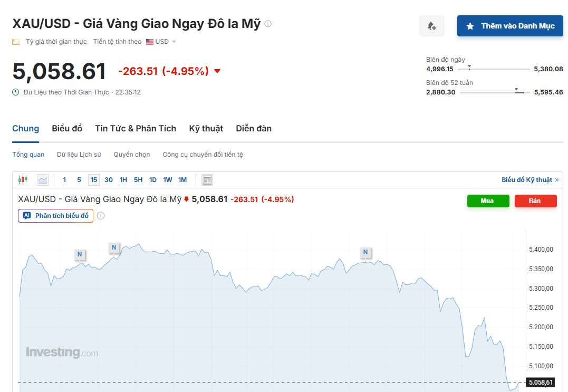Click info icon next to page title
Image resolution: width=568 pixels, height=392 pixels.
click(268, 24)
